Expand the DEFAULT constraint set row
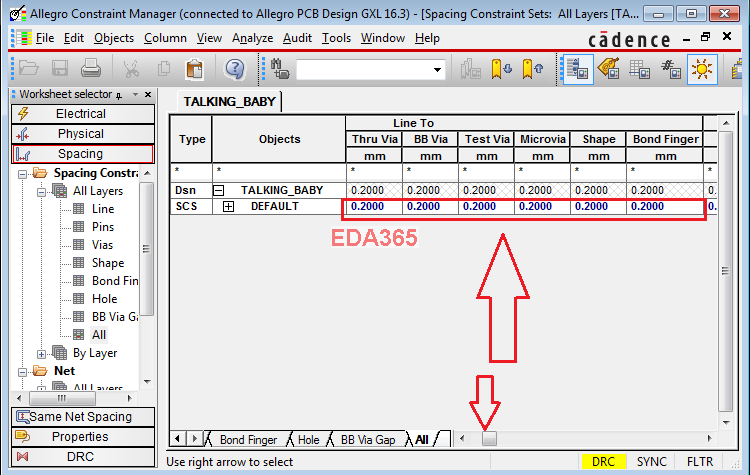750x475 pixels. click(x=229, y=207)
